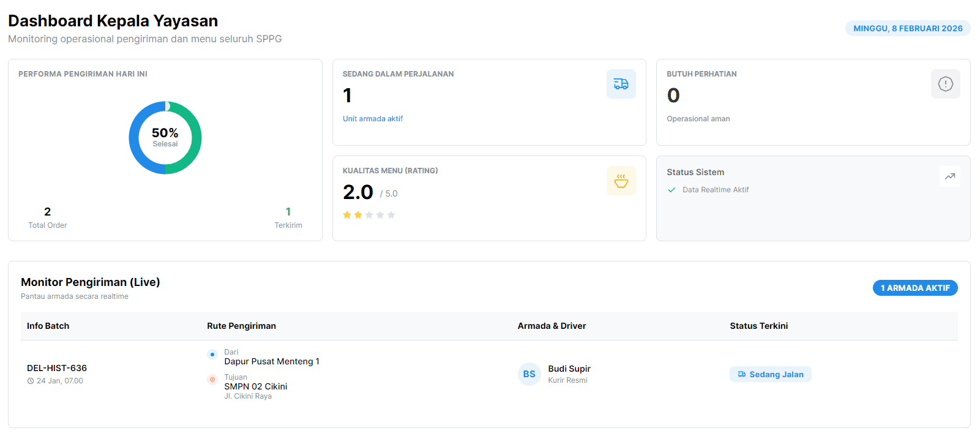
Task: Click the blue origin dot icon beside Dari
Action: coord(212,355)
